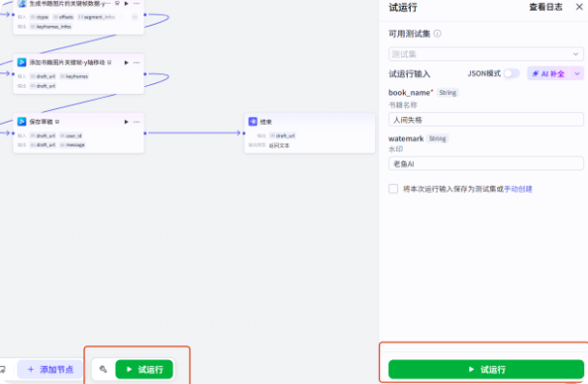Click the keyframes_infos output tag
Image resolution: width=588 pixels, height=384 pixels.
coord(50,27)
